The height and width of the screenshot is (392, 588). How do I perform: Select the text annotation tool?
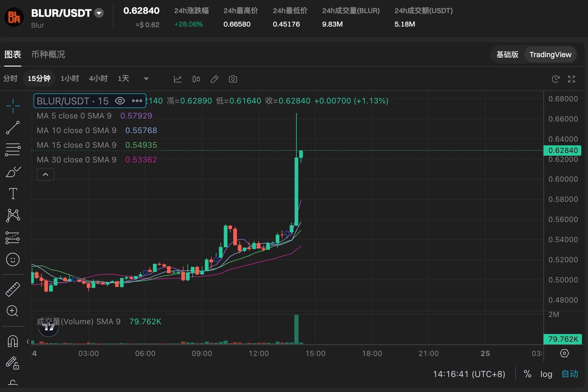coord(13,194)
